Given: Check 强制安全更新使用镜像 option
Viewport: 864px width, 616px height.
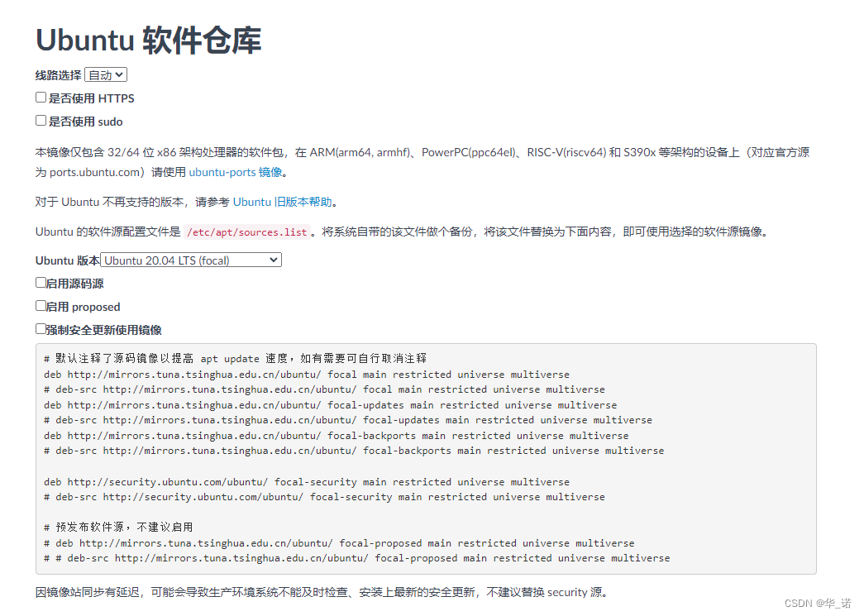Looking at the screenshot, I should coord(39,328).
